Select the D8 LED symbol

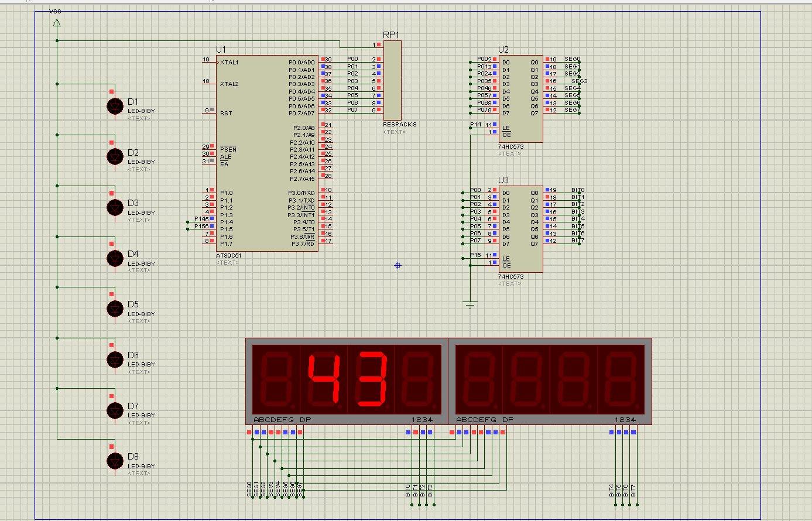pyautogui.click(x=115, y=461)
